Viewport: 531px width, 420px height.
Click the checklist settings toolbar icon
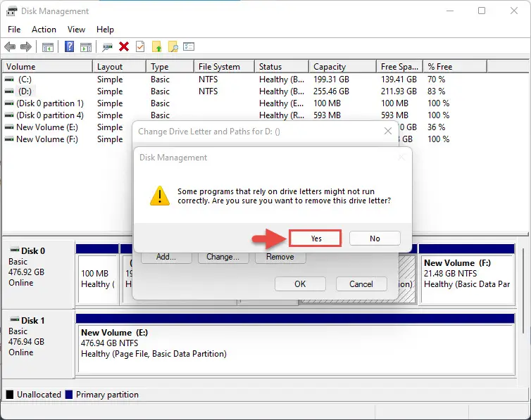[189, 46]
